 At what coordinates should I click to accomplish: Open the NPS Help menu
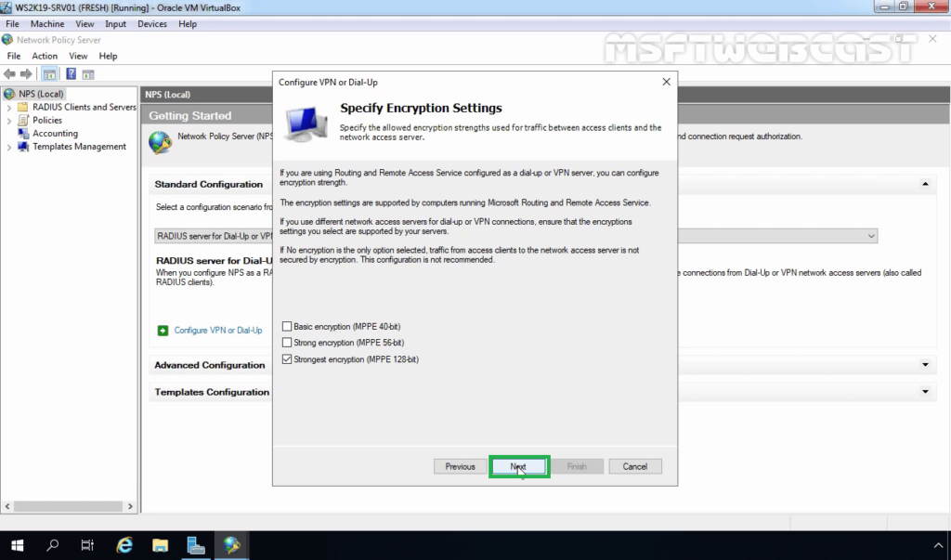108,56
